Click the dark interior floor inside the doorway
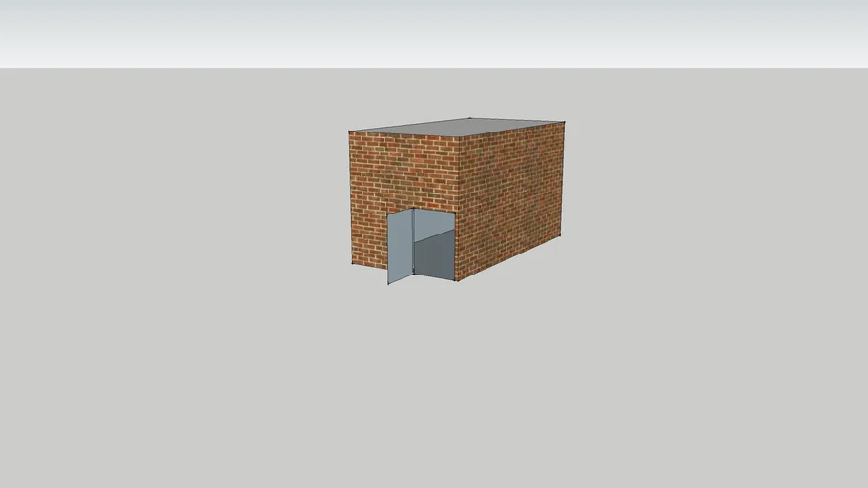 point(434,257)
